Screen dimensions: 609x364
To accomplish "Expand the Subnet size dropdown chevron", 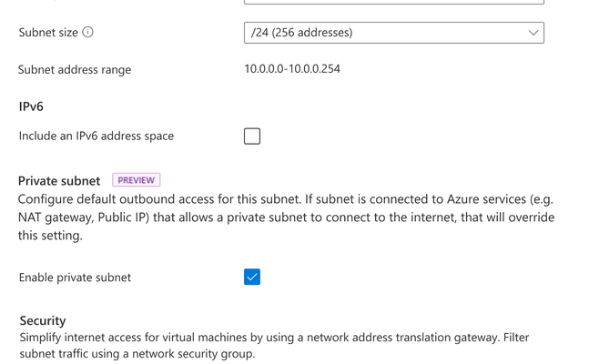I will [x=533, y=33].
